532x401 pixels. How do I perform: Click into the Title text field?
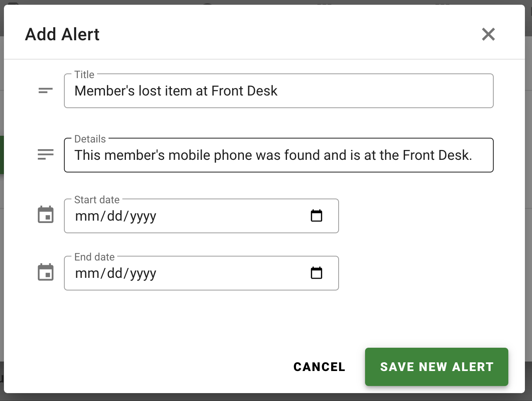(279, 91)
